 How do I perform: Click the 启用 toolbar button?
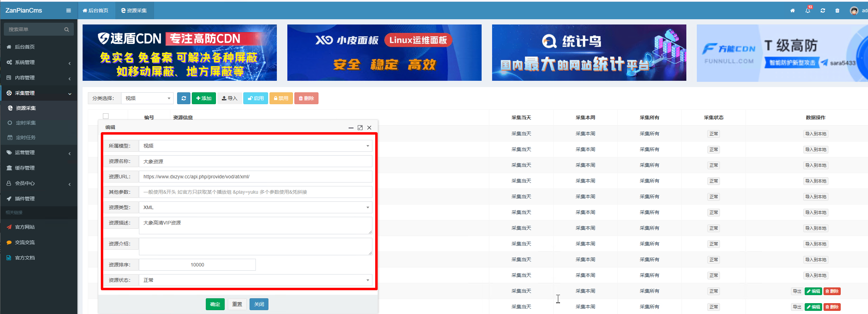[x=256, y=98]
